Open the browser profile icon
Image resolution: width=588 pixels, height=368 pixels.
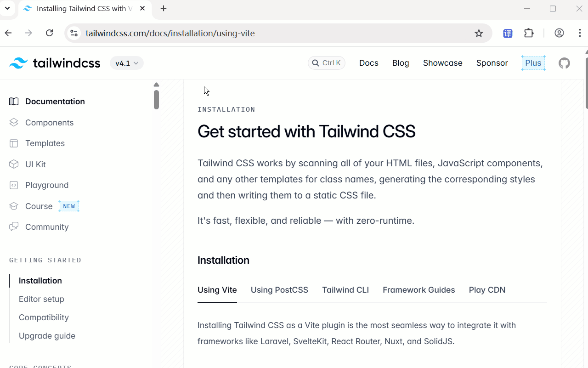[559, 33]
